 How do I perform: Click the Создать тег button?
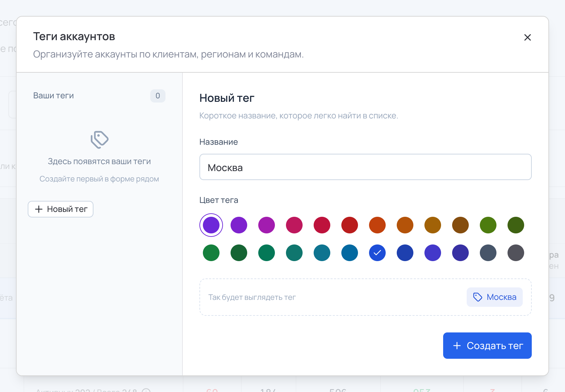point(487,346)
